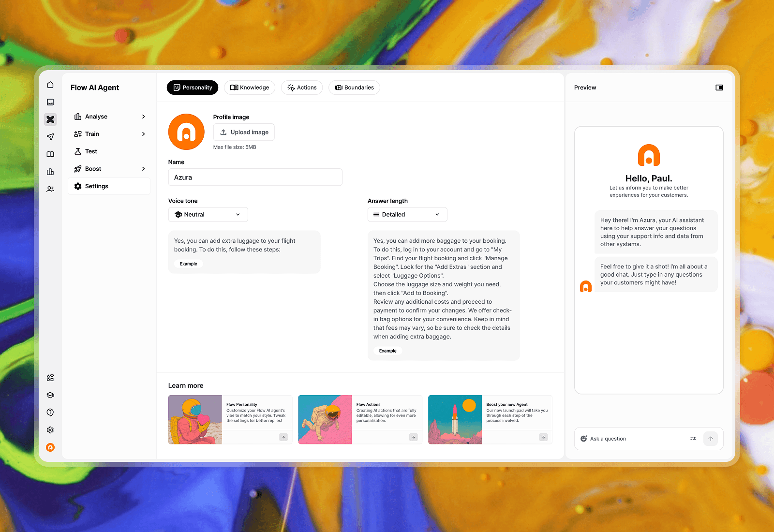774x532 pixels.
Task: Open the help question mark icon
Action: click(x=50, y=413)
